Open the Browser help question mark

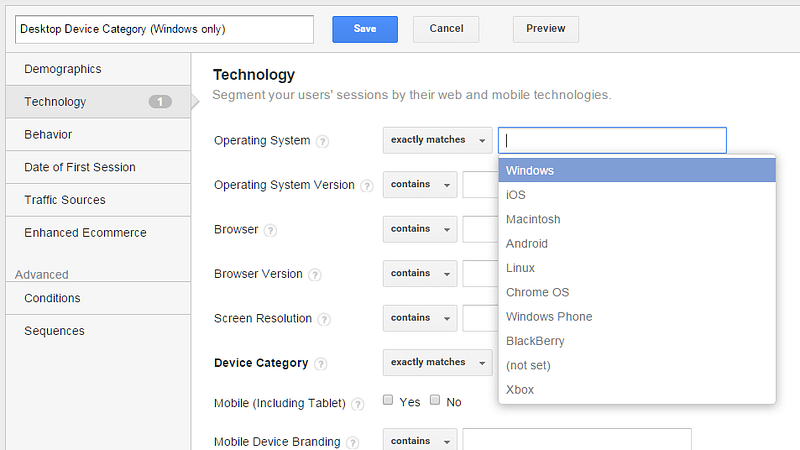coord(270,231)
